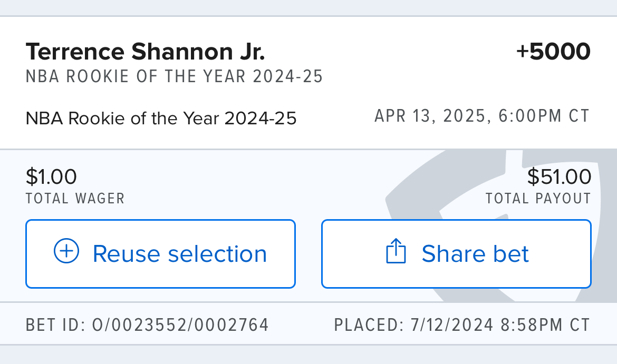This screenshot has width=617, height=364.
Task: Click the BET ID label text
Action: (54, 325)
